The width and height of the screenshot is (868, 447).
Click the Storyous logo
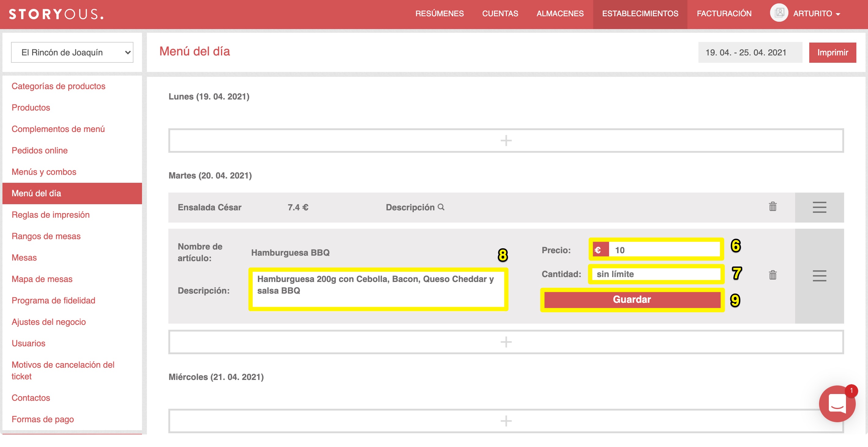56,14
